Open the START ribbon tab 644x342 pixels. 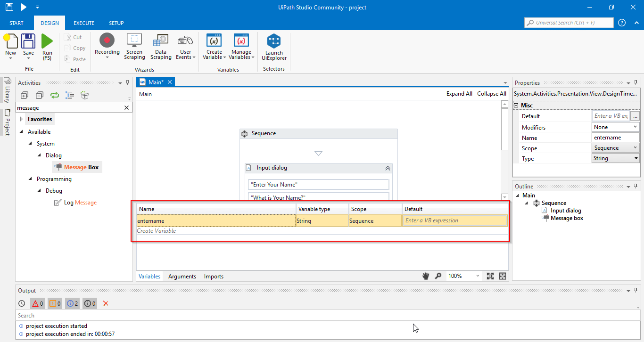(x=17, y=23)
